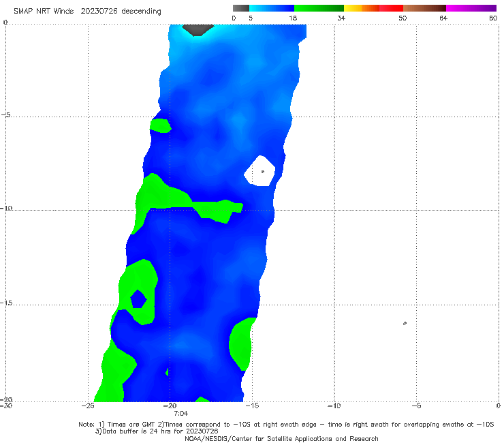Click the small island marker near -15 latitude
504x443 pixels.
point(405,323)
